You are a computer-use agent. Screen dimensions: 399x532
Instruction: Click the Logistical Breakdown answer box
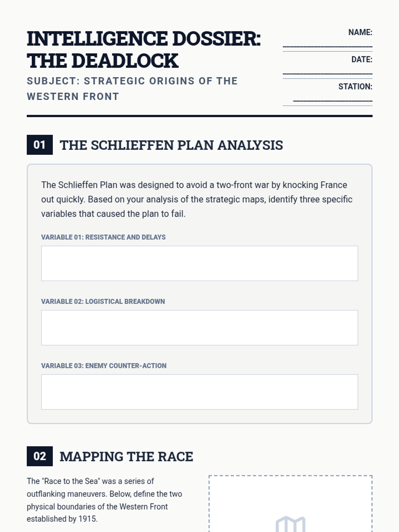click(199, 328)
